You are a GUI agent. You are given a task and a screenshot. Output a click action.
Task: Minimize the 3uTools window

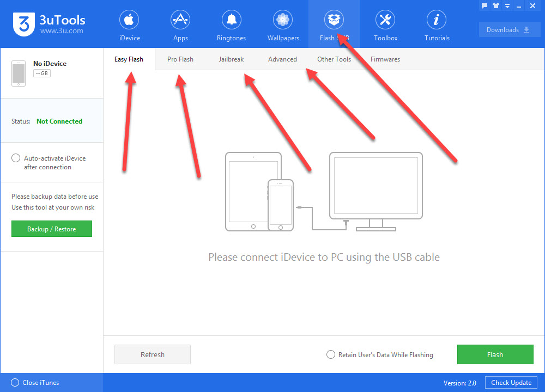[x=519, y=7]
